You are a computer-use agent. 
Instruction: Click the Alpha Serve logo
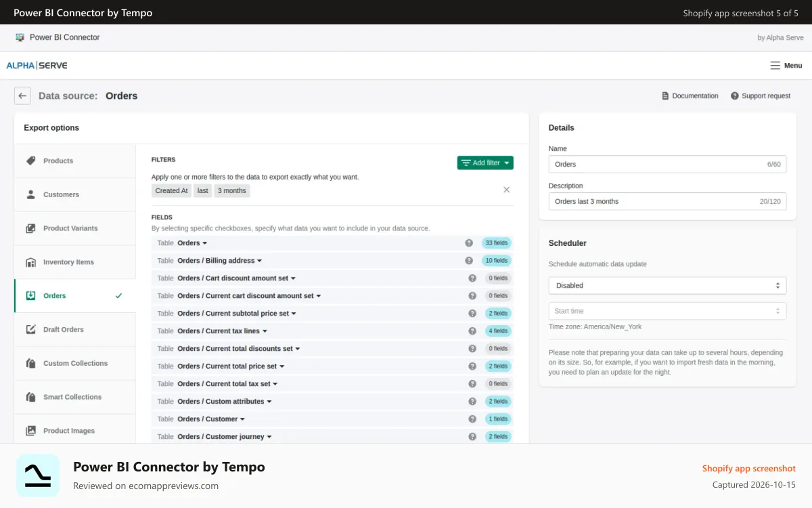(x=37, y=66)
